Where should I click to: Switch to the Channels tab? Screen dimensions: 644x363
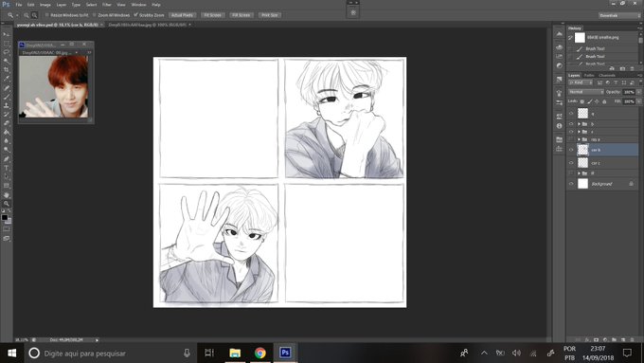607,75
